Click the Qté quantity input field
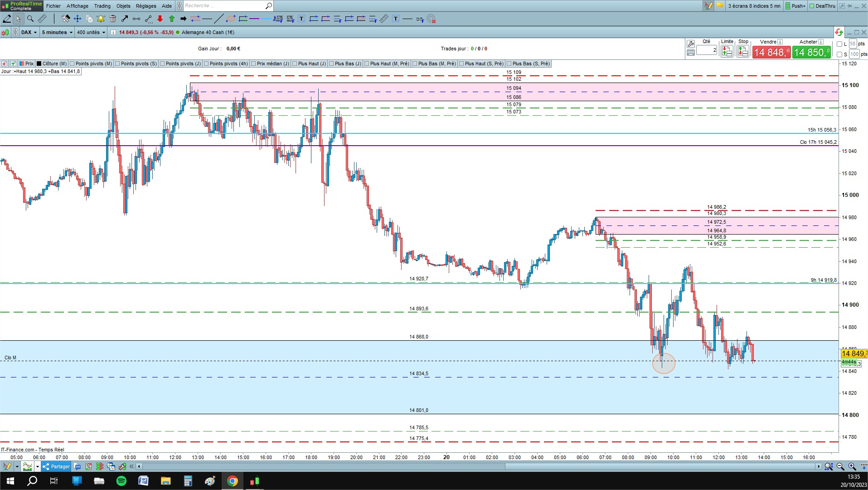This screenshot has height=490, width=868. point(707,50)
